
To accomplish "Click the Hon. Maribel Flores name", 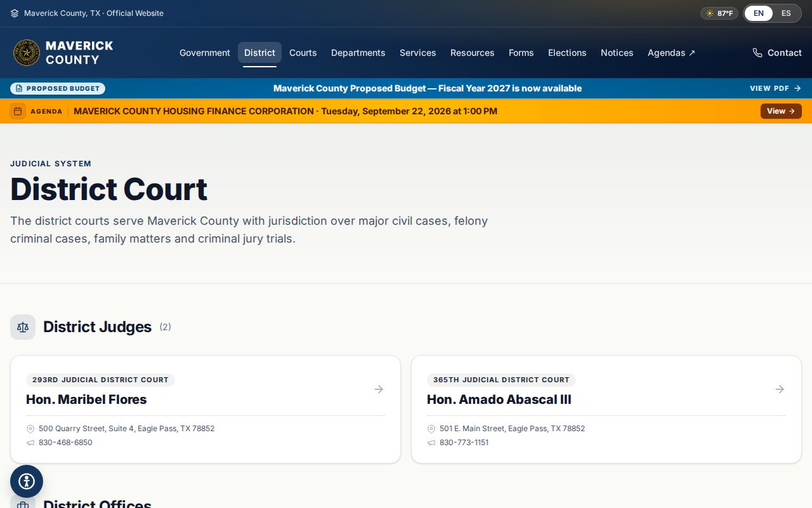I will (x=86, y=399).
